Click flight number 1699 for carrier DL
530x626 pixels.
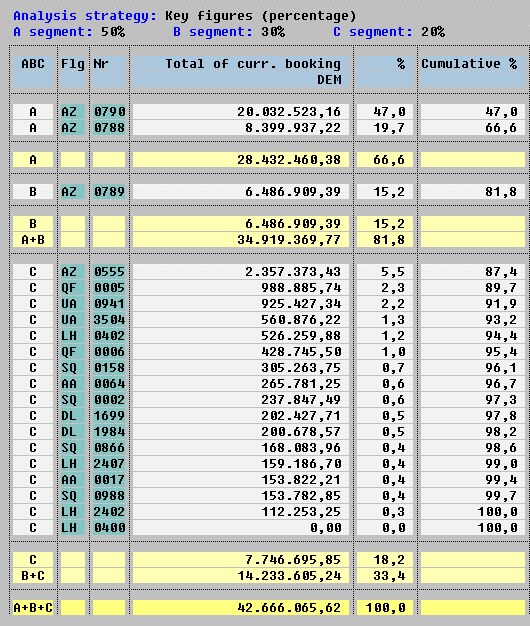coord(109,416)
